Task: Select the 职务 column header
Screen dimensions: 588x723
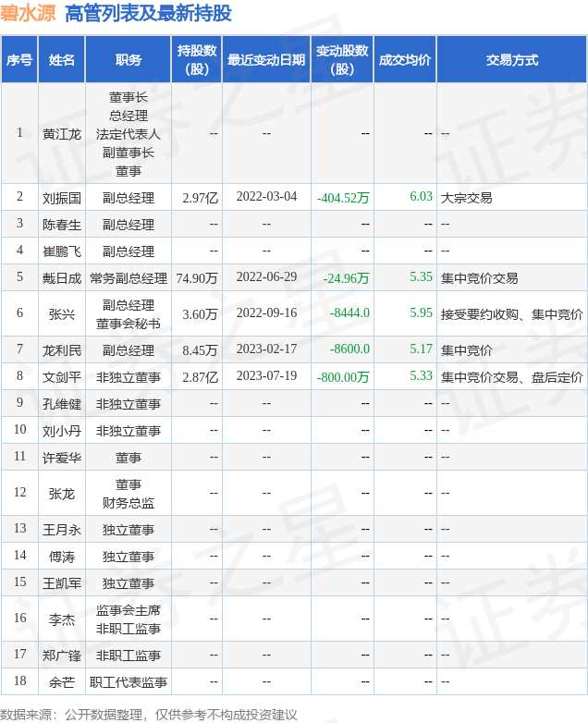Action: (x=129, y=60)
